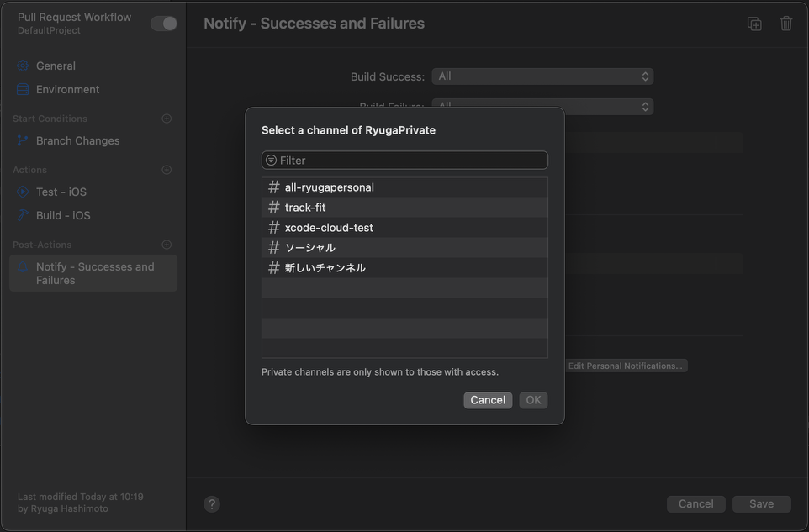Choose the track-fit channel
The image size is (809, 532).
(x=404, y=208)
